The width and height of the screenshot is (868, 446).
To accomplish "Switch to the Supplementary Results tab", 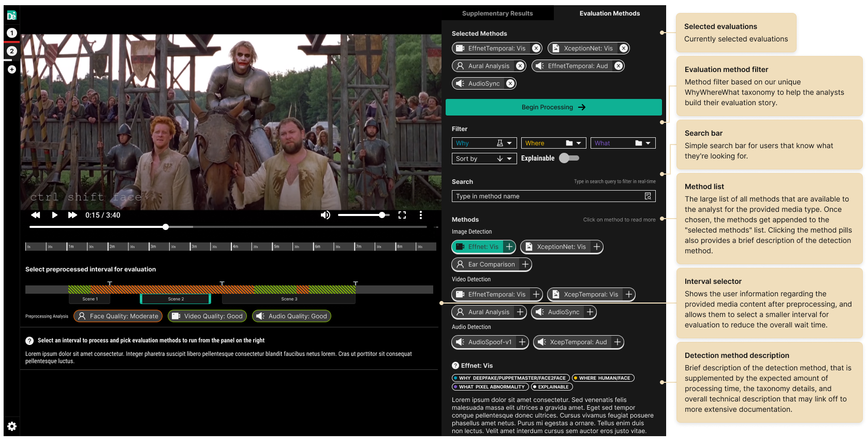I will [x=497, y=13].
